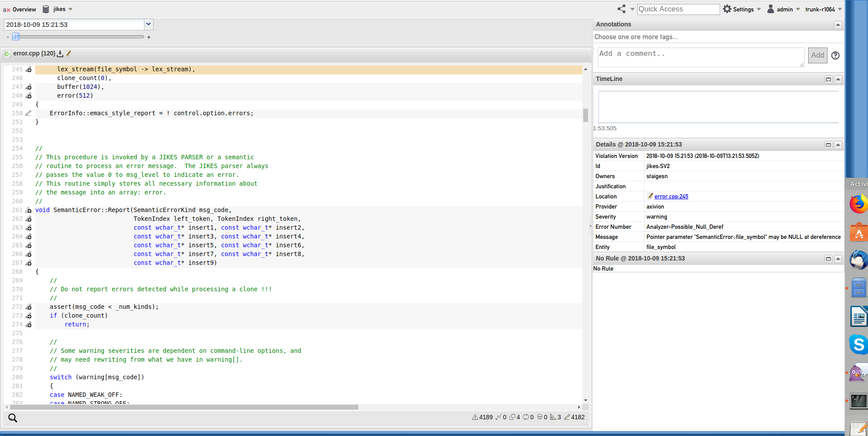This screenshot has height=436, width=868.
Task: Click the edit pencil icon beside error.cpp
Action: pyautogui.click(x=68, y=54)
